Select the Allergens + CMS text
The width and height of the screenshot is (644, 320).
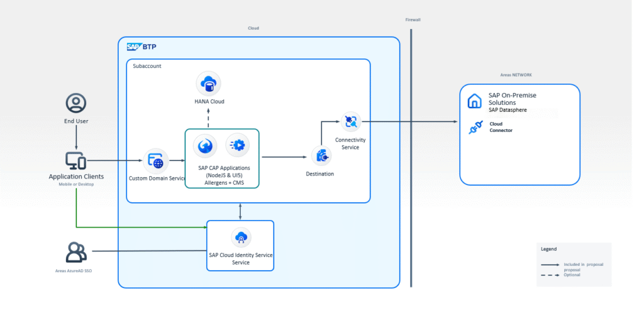pyautogui.click(x=224, y=183)
